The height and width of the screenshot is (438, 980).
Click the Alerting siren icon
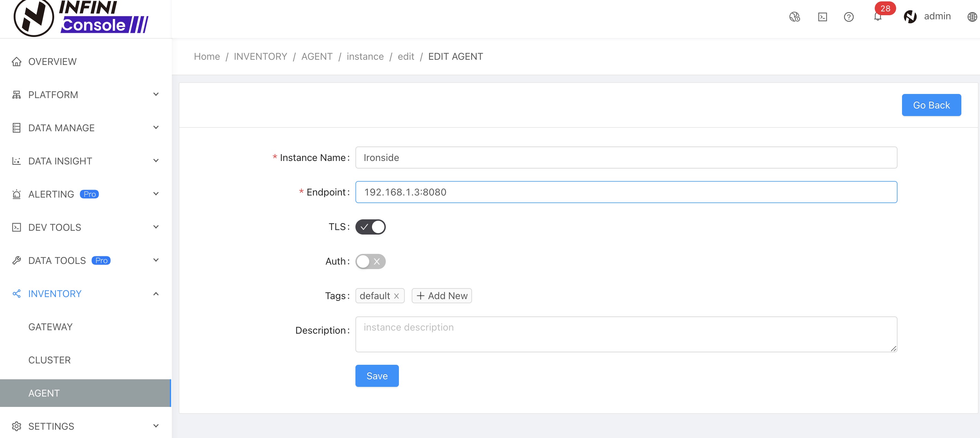click(16, 194)
